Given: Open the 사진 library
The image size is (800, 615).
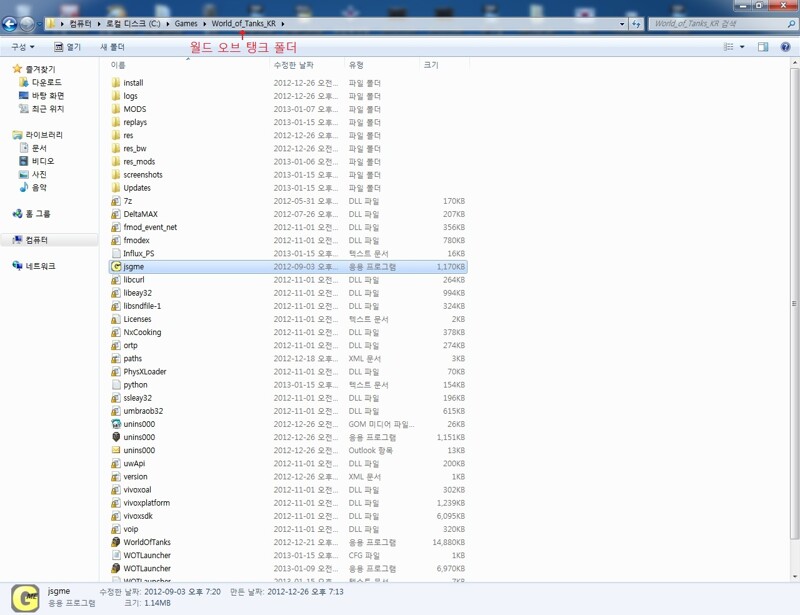Looking at the screenshot, I should point(39,174).
